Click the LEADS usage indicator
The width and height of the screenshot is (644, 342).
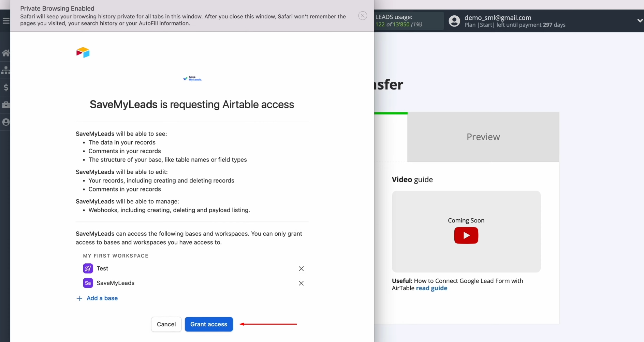tap(409, 21)
